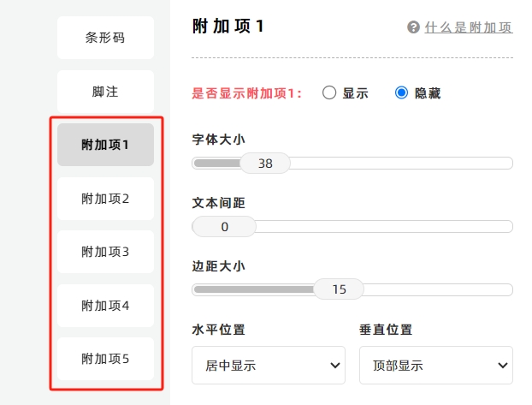Go to the 附加项4 sidebar tab
The image size is (532, 405).
coord(105,306)
